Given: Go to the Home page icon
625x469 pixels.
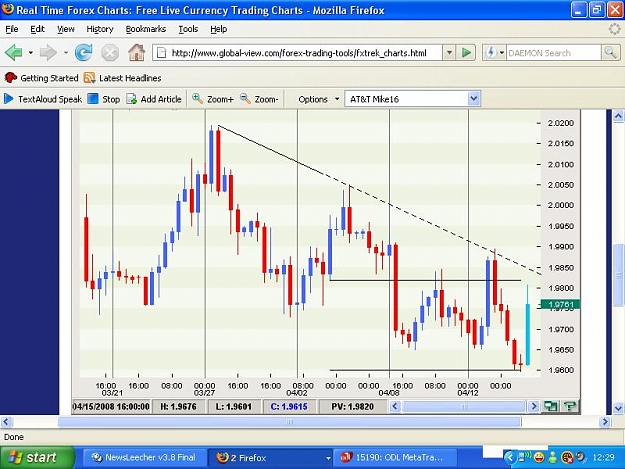Looking at the screenshot, I should coord(136,53).
